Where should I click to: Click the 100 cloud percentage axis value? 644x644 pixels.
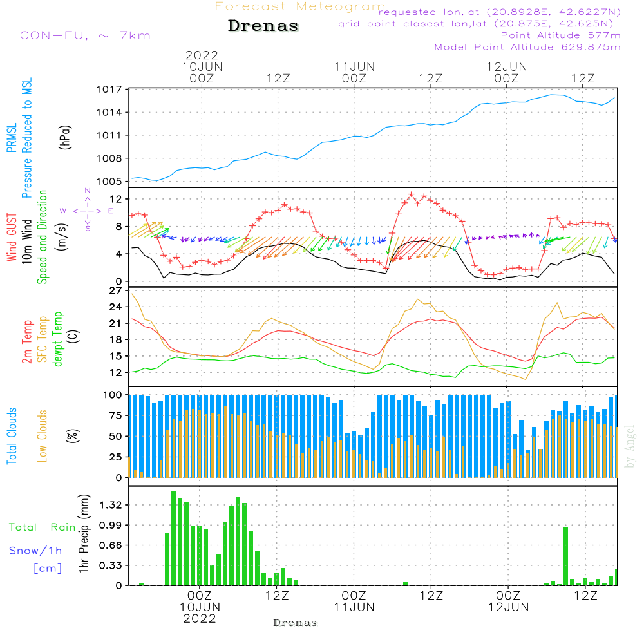pyautogui.click(x=113, y=395)
